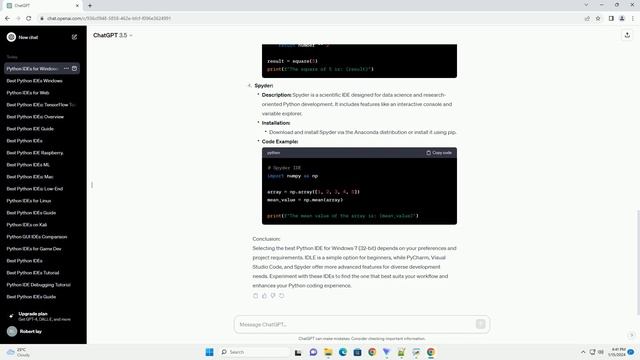Open ChatGPT 3.5 model selector dropdown

pos(113,36)
